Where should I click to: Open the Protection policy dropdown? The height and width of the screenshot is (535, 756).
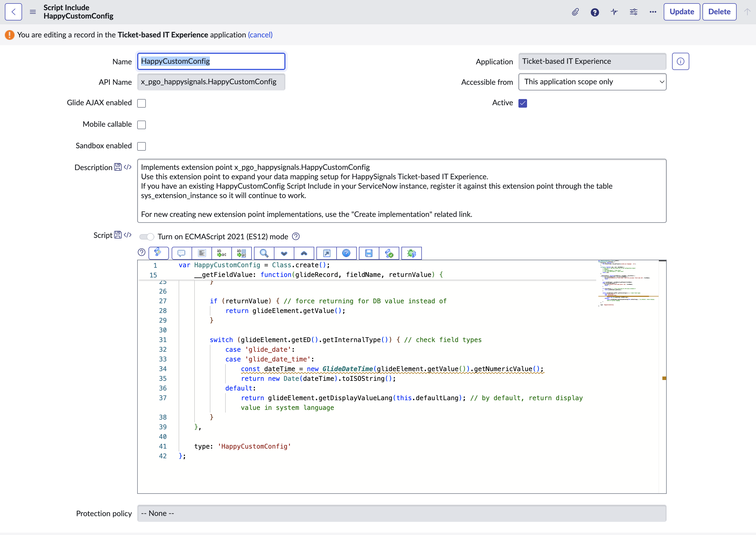click(x=401, y=513)
